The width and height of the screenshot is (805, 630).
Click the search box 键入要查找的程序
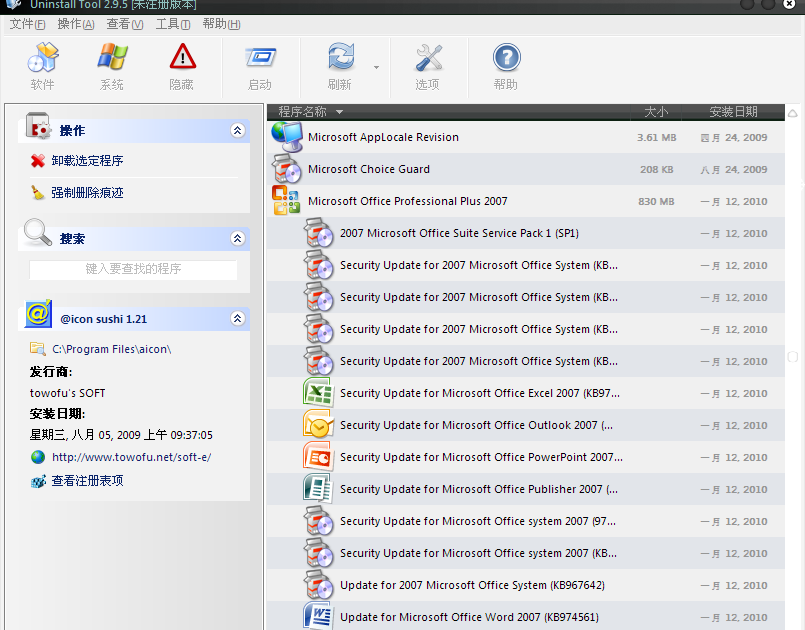(133, 269)
